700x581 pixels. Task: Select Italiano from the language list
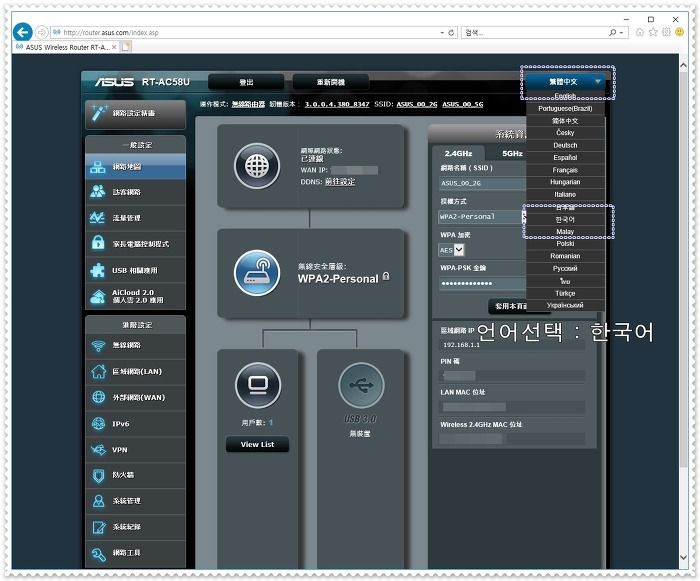[565, 194]
